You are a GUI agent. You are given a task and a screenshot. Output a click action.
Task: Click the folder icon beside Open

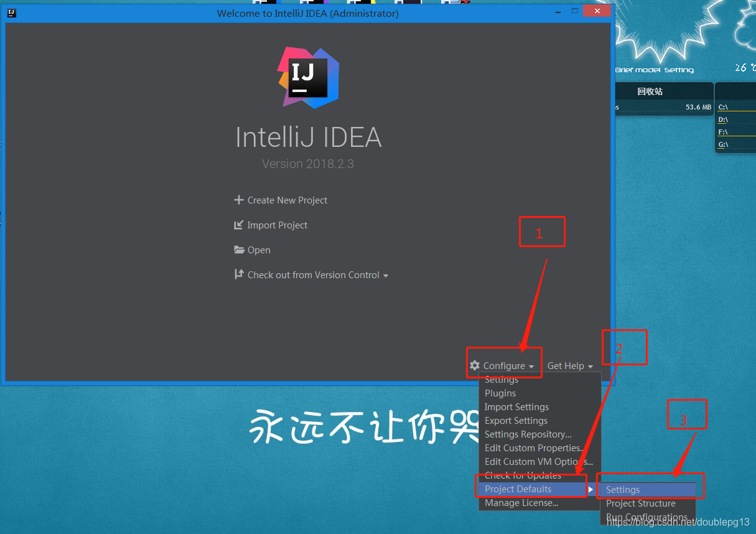point(239,250)
